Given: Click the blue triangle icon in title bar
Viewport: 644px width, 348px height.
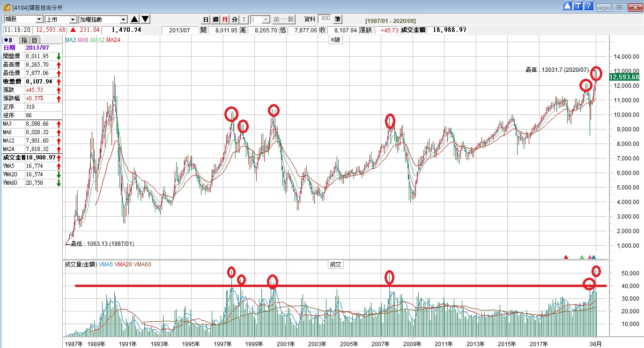Looking at the screenshot, I should [567, 6].
